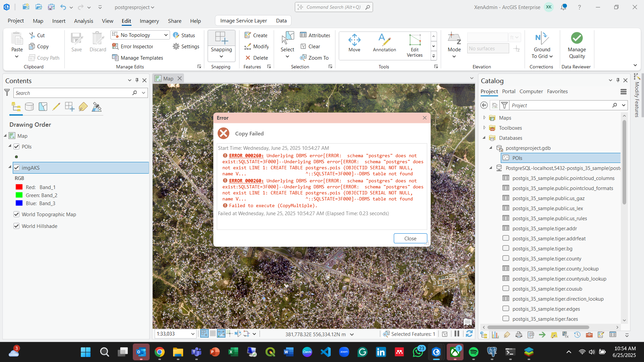
Task: Close the Copy Failed error dialog
Action: [410, 238]
